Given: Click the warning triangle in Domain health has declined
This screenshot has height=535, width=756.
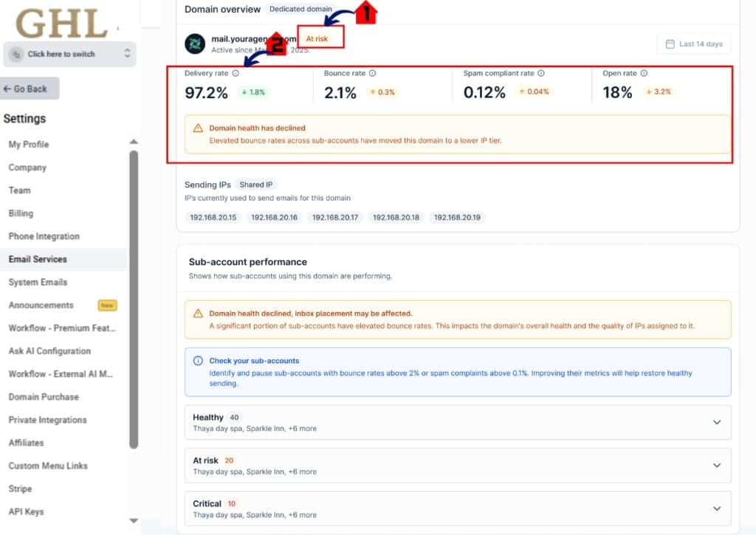Looking at the screenshot, I should pos(198,128).
